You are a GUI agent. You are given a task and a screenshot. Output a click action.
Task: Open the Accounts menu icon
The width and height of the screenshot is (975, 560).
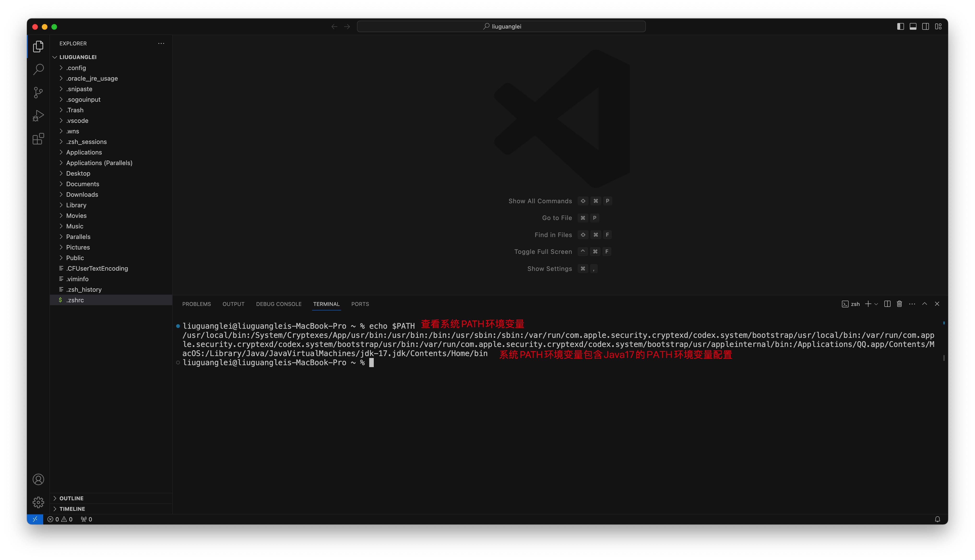(x=38, y=479)
